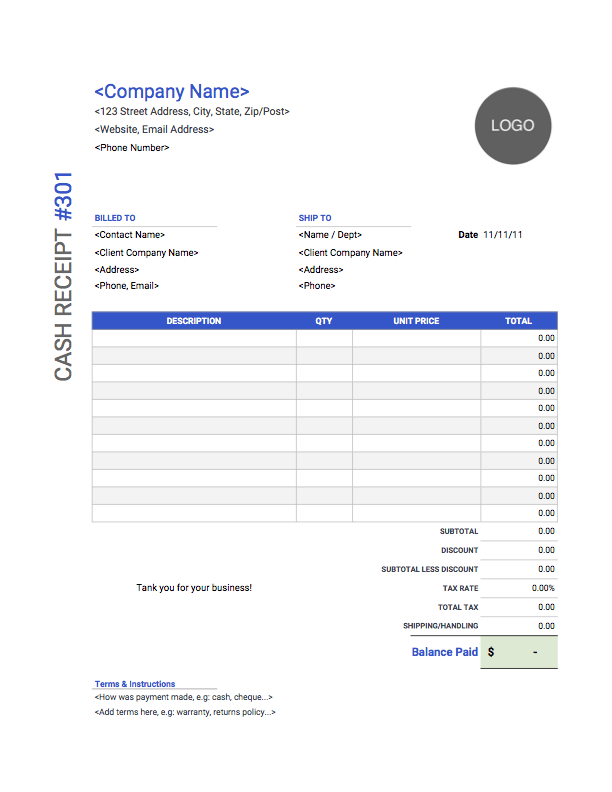This screenshot has height=792, width=612.
Task: Click the TOTAL TAX label
Action: click(458, 608)
